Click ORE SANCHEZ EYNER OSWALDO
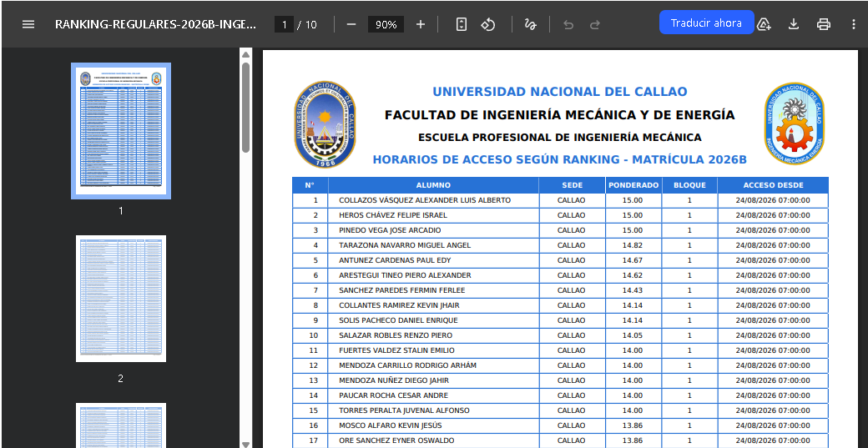868x448 pixels. (x=396, y=440)
